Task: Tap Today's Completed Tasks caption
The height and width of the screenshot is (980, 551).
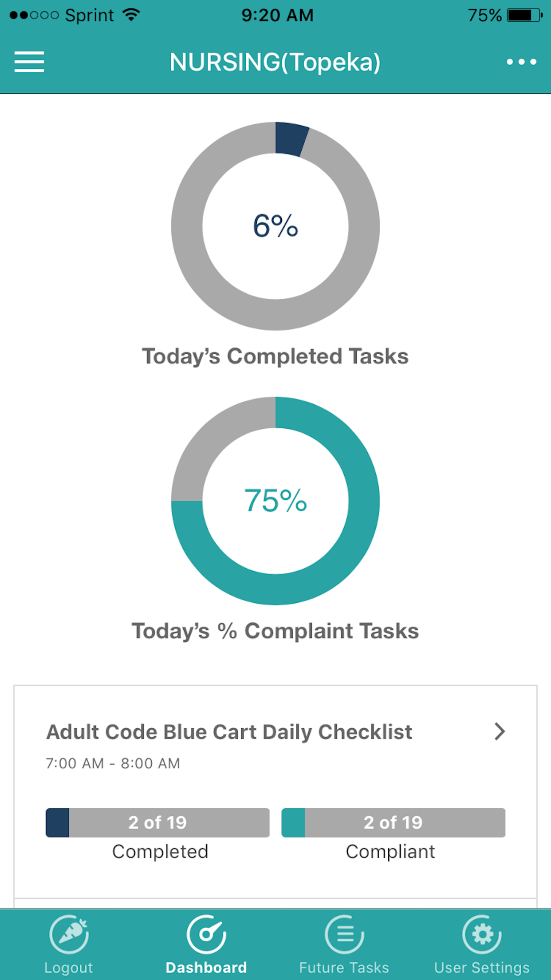Action: coord(275,356)
